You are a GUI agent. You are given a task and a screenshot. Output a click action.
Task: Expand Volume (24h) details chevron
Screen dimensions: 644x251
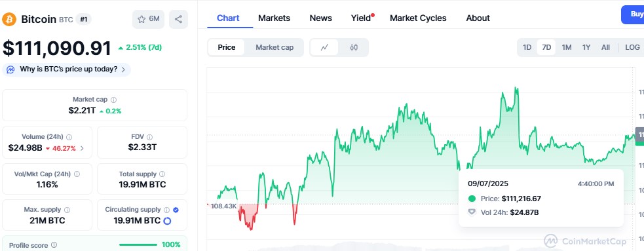pyautogui.click(x=82, y=148)
